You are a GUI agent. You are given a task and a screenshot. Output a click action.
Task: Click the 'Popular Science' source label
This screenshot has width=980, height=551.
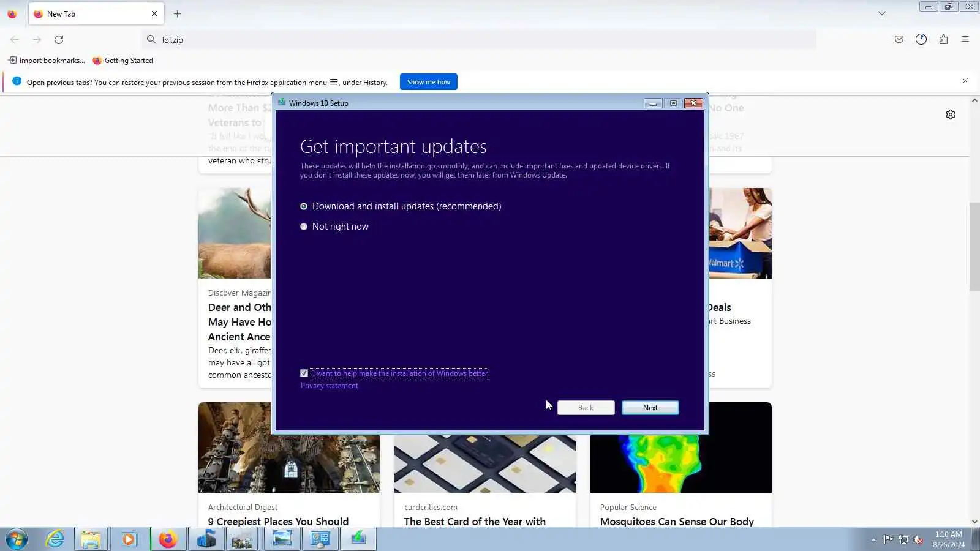(628, 507)
